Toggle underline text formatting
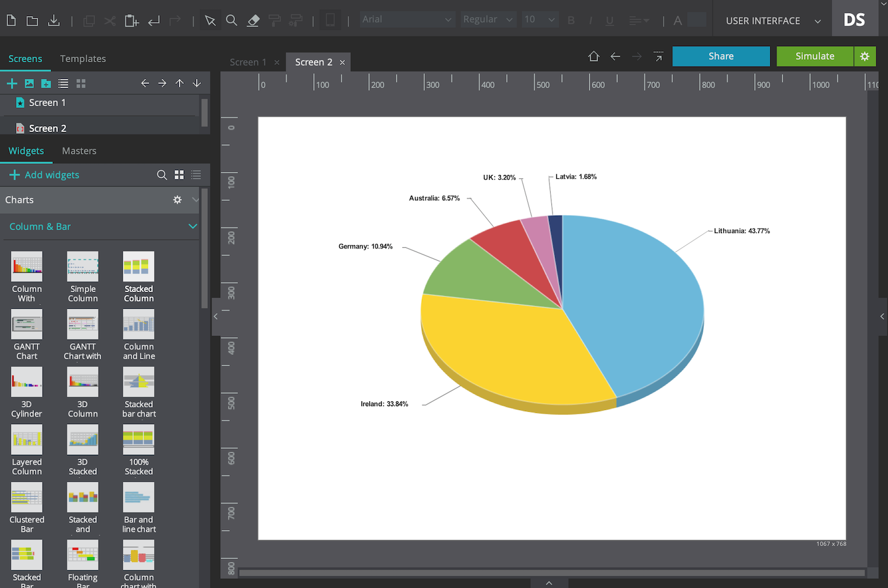Viewport: 888px width, 588px height. pyautogui.click(x=609, y=20)
